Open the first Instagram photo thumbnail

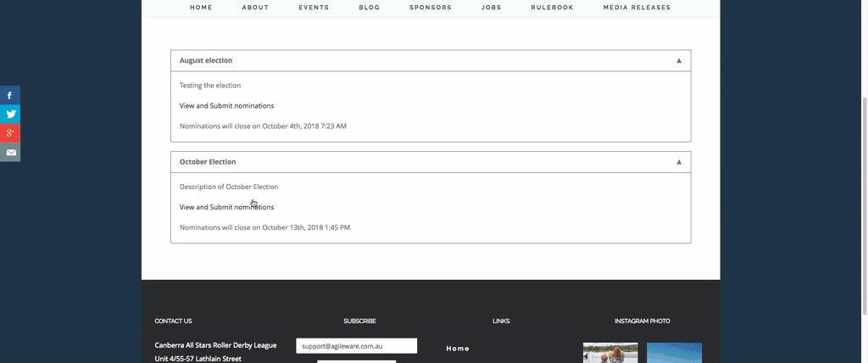coord(609,353)
